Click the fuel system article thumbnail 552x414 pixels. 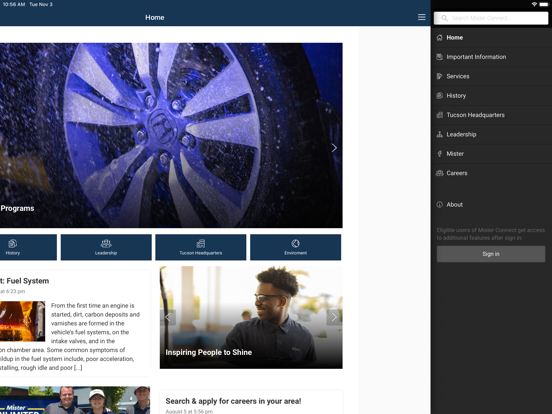click(x=22, y=321)
